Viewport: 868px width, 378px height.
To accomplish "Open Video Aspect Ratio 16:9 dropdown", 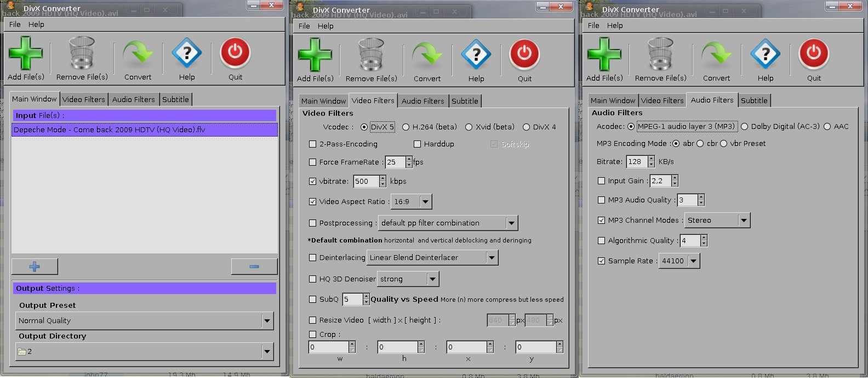I will (412, 202).
